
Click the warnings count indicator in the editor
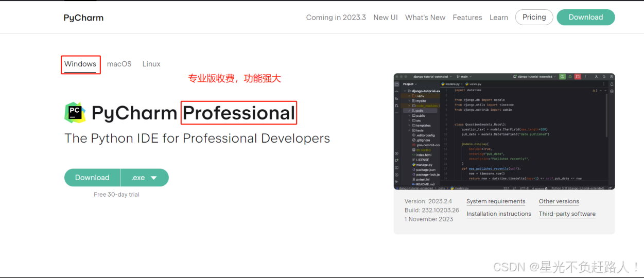[x=595, y=91]
